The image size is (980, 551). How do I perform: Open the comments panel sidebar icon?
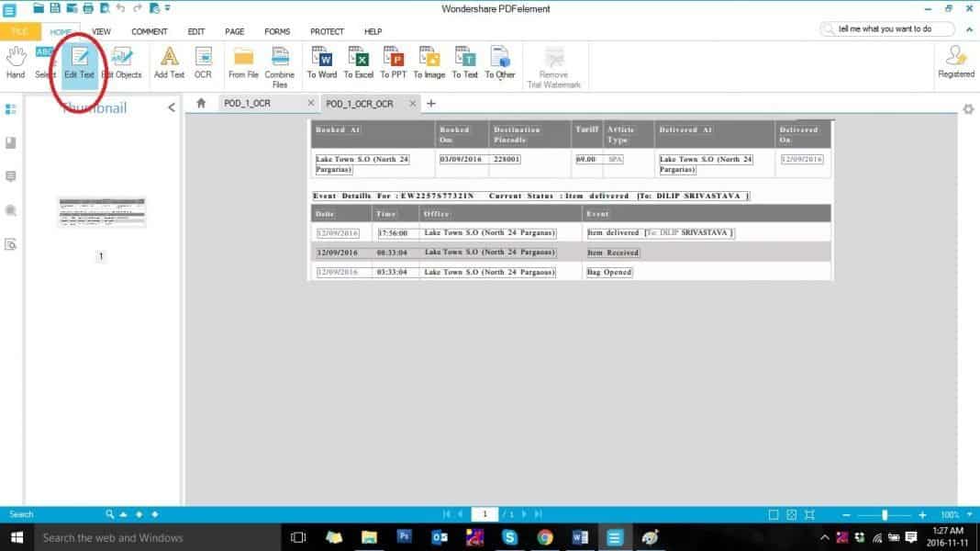(x=11, y=176)
